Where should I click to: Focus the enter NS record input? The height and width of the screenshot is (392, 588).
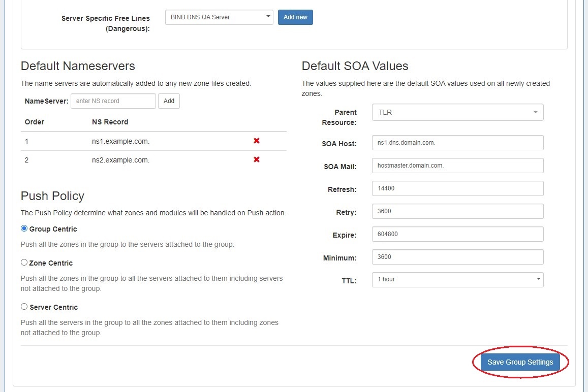coord(113,101)
